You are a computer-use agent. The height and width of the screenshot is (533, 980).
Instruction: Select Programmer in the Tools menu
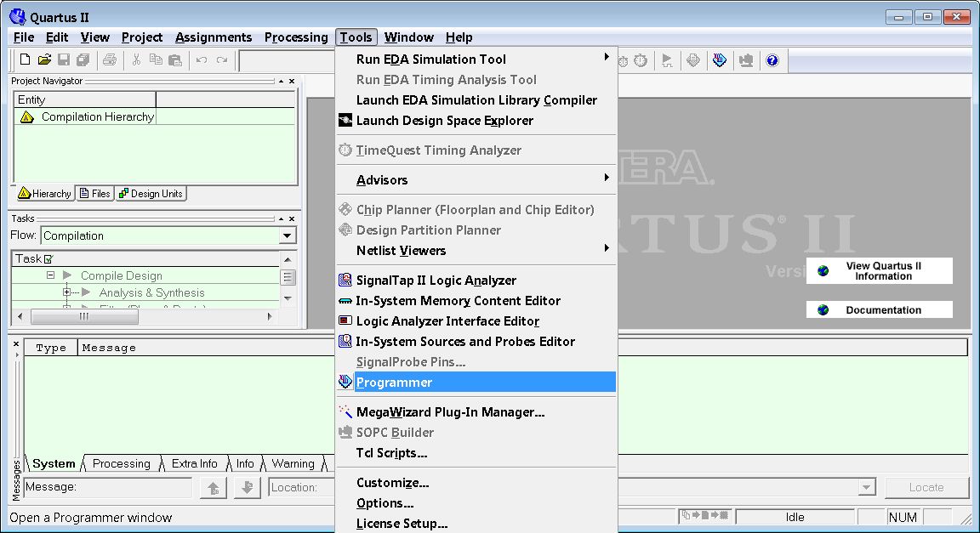coord(476,382)
